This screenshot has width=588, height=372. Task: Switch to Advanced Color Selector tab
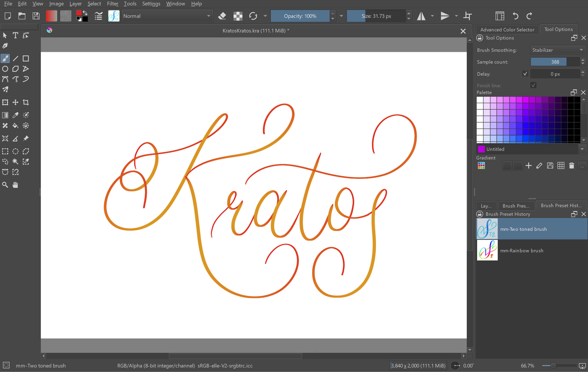pyautogui.click(x=507, y=29)
